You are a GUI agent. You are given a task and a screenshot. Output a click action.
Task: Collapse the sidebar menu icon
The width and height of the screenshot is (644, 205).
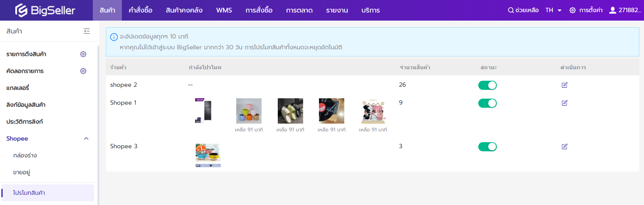[x=87, y=31]
